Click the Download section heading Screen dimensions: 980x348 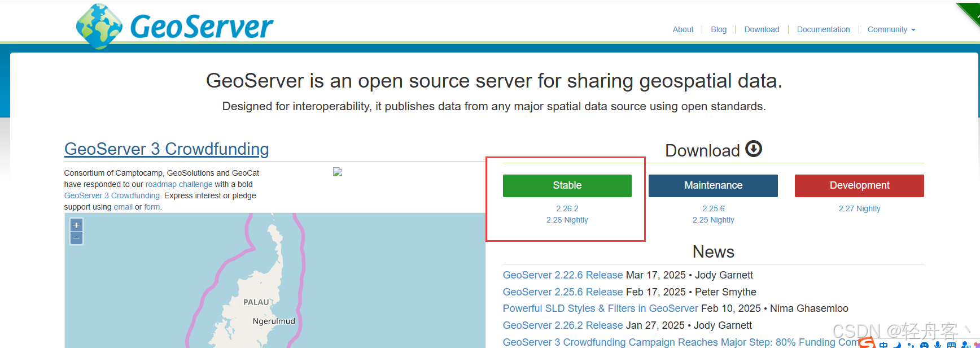(702, 151)
